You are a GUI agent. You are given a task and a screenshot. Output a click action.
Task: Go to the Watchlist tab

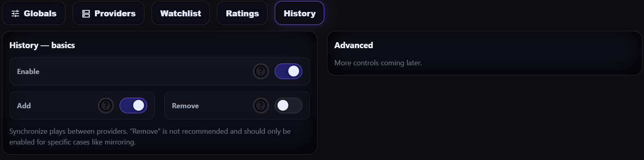(x=181, y=14)
